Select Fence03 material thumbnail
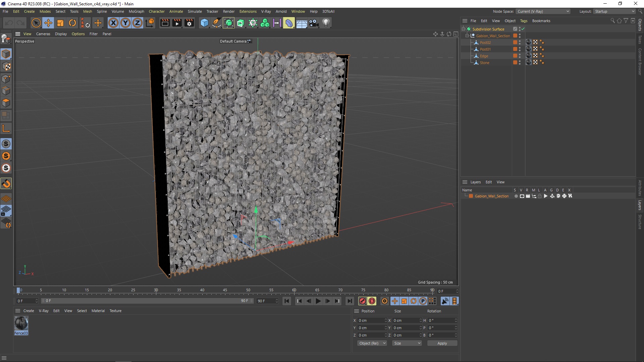 [x=21, y=323]
